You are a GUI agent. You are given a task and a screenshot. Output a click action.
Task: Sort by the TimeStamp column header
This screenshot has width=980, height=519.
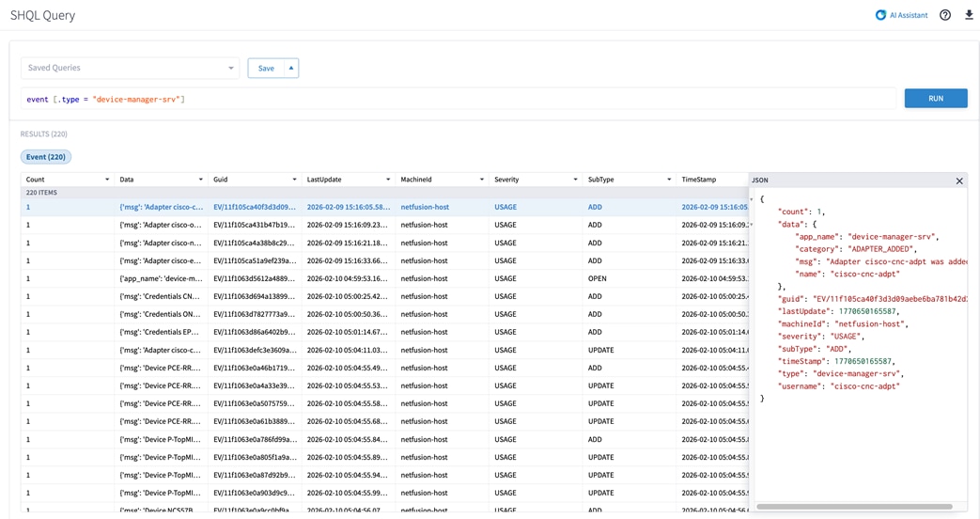[699, 180]
